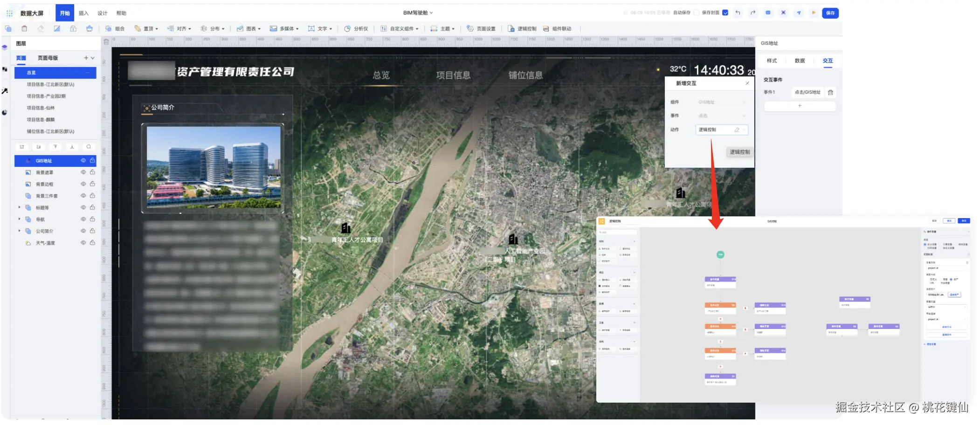The image size is (980, 425).
Task: Close the 新增交互 dialog
Action: tap(747, 83)
